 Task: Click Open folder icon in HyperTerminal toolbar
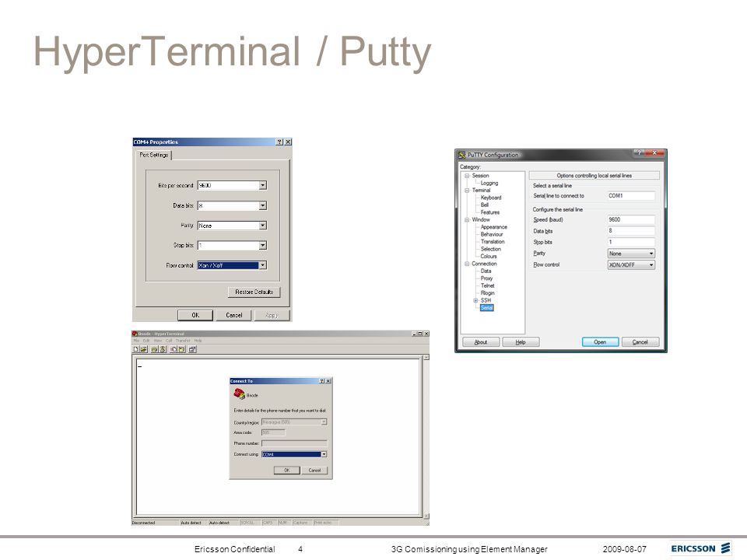point(143,349)
